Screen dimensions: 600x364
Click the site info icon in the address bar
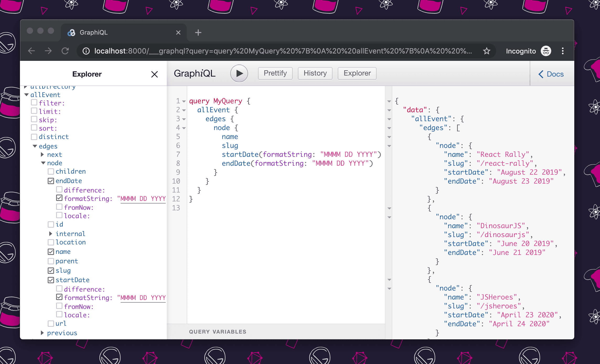point(86,51)
